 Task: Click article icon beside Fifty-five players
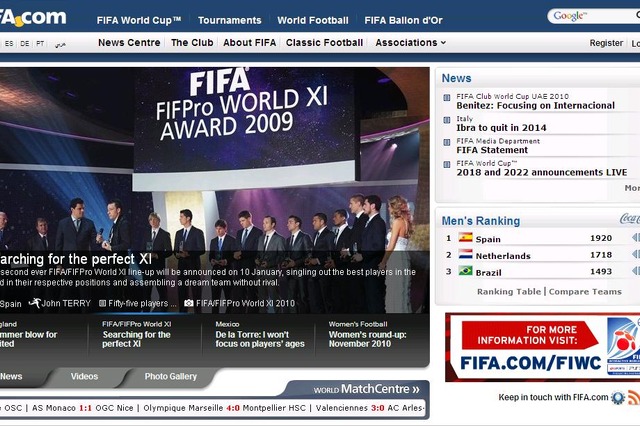(x=103, y=303)
